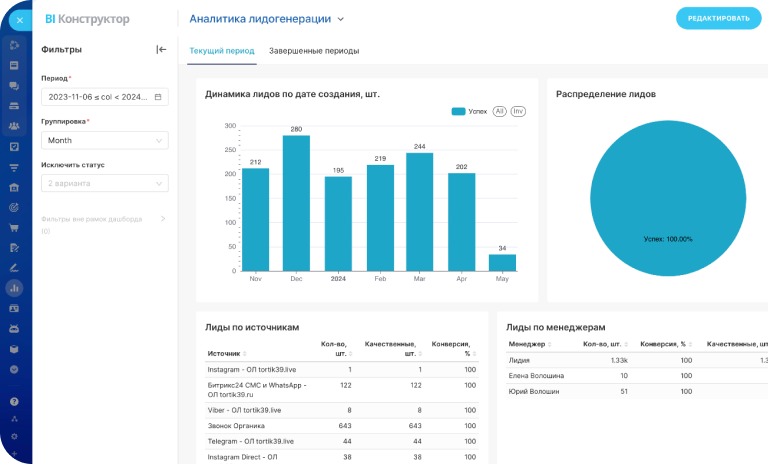This screenshot has width=768, height=464.
Task: Toggle the Успех legend series visibility
Action: (469, 111)
